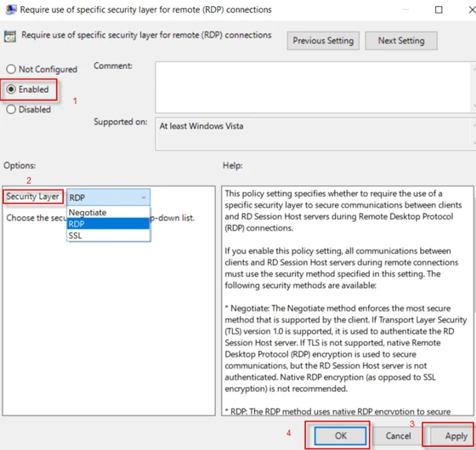Click the policy icon in the title bar
476x450 pixels.
pos(9,10)
